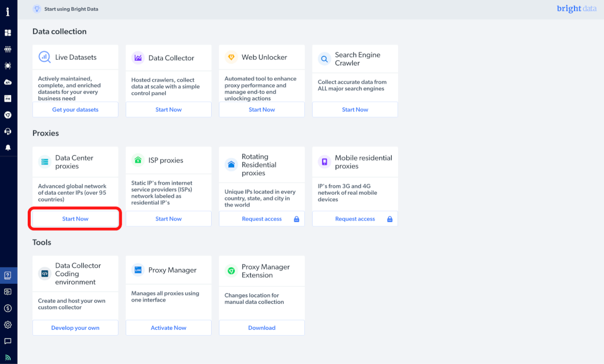The image size is (604, 364).
Task: Click Start Now for Web Unlocker
Action: click(x=262, y=110)
